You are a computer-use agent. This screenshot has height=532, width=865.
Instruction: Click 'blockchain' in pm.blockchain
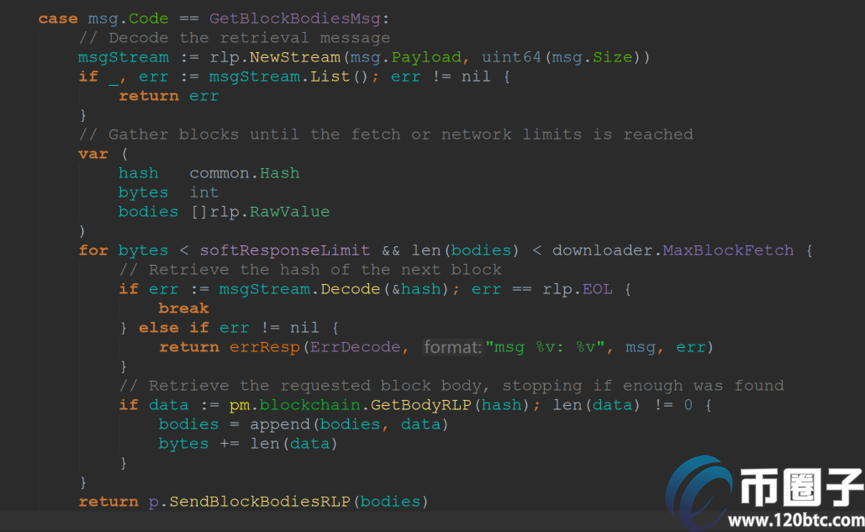[310, 405]
